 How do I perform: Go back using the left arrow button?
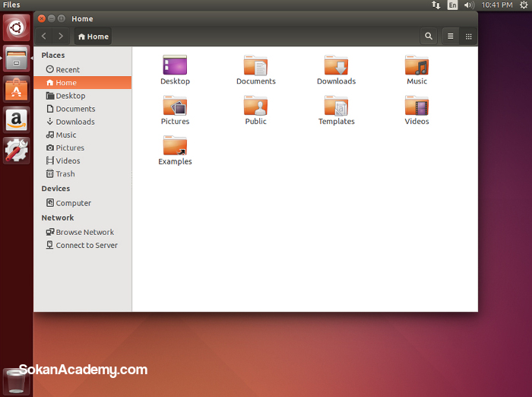pos(44,36)
